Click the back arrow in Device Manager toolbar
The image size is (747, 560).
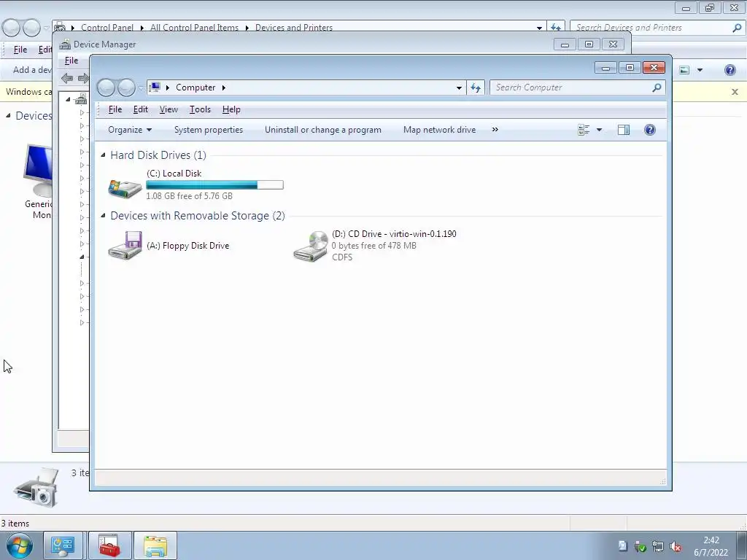pos(67,78)
